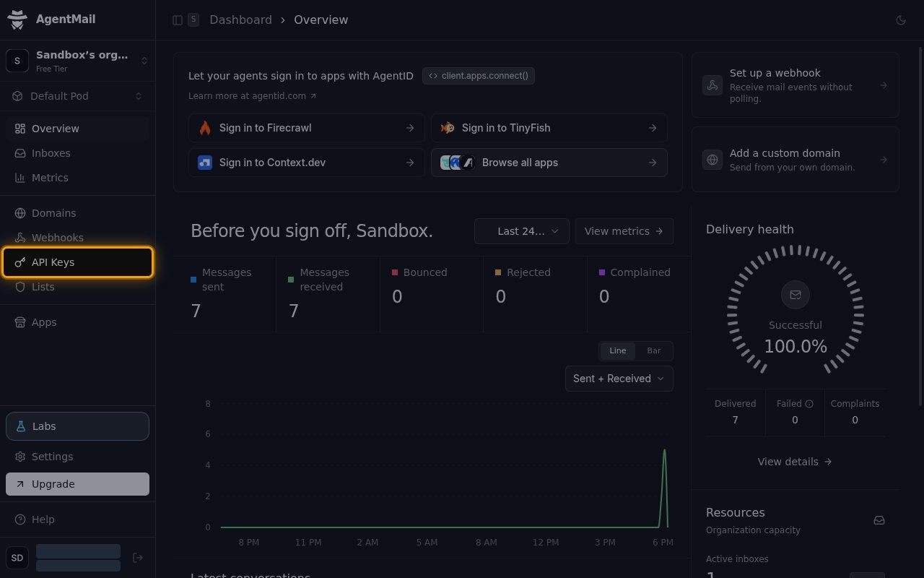Switch theme with the moon icon
Viewport: 924px width, 578px height.
click(x=901, y=20)
